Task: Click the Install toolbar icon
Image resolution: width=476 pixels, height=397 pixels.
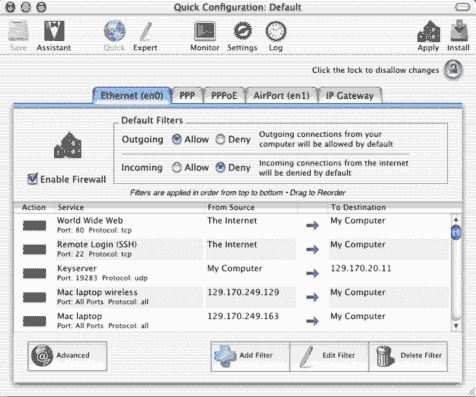Action: pos(459,31)
